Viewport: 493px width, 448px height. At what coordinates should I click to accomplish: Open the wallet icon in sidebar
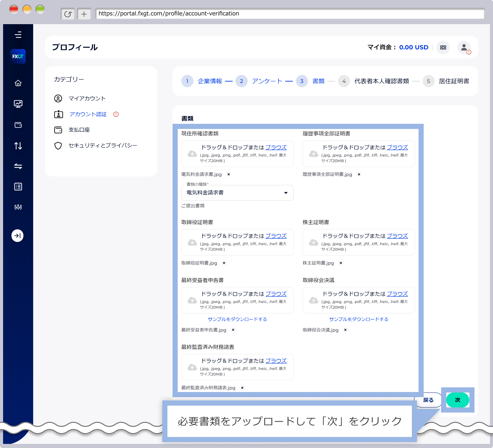pyautogui.click(x=18, y=125)
